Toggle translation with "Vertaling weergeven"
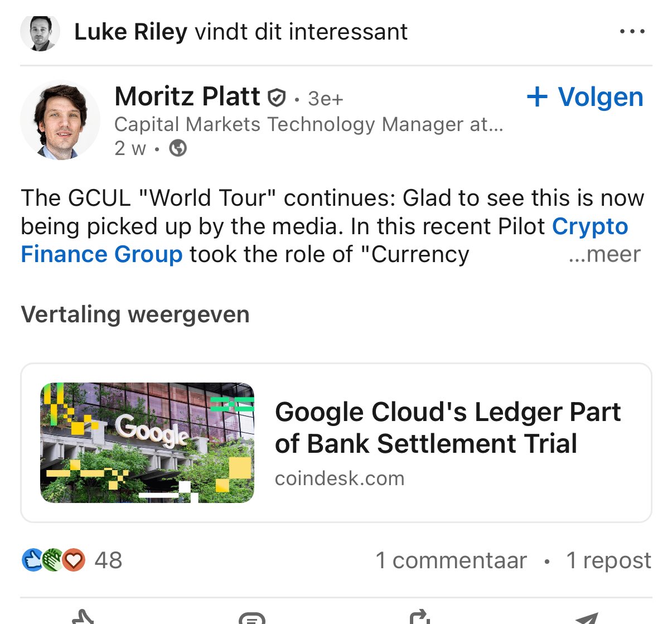The height and width of the screenshot is (624, 672). [x=135, y=315]
